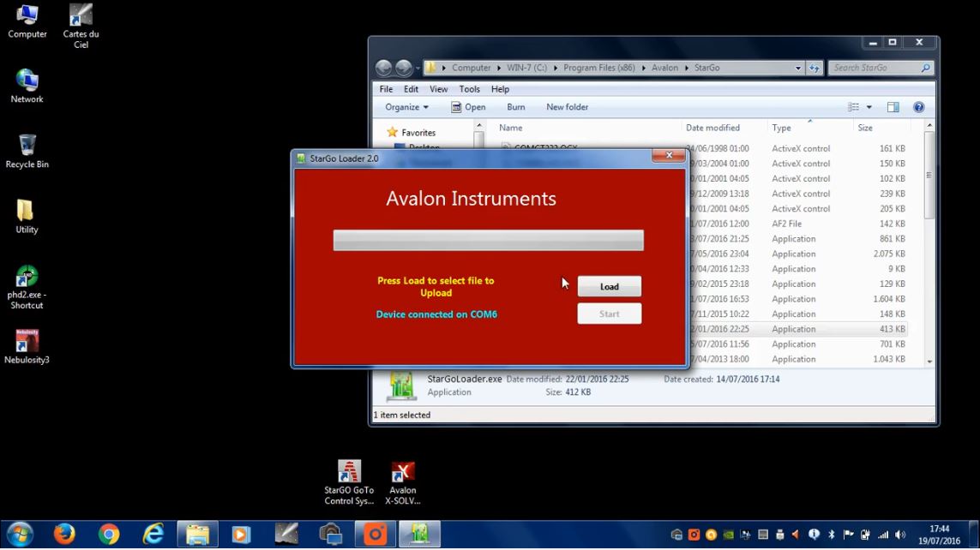Select the Application row sized 861 KB

click(797, 238)
